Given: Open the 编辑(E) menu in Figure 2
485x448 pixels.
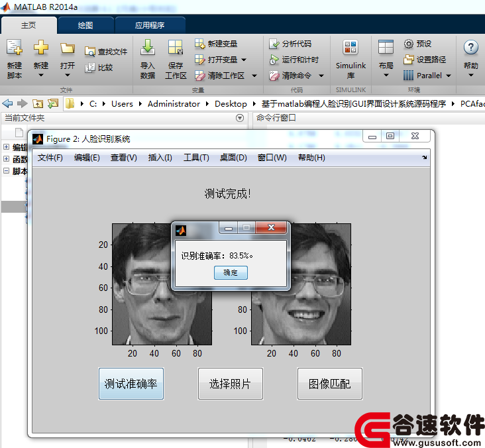Looking at the screenshot, I should (x=87, y=158).
